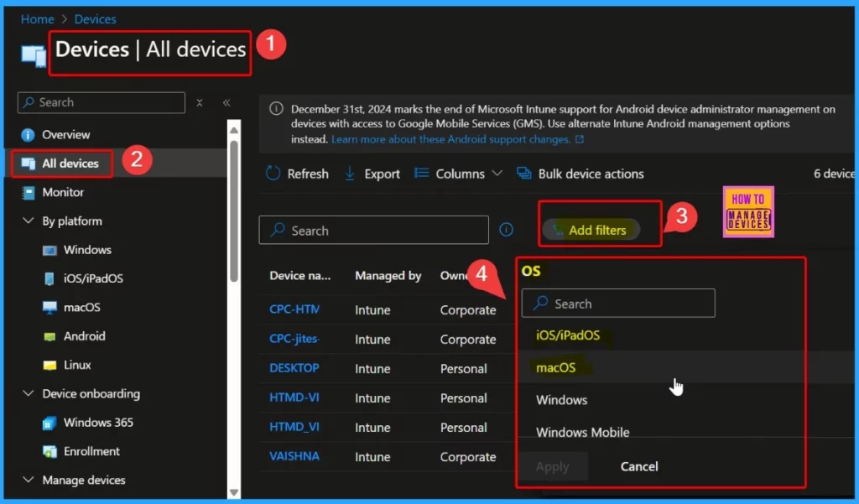The image size is (859, 504).
Task: Open device HTMD-VI link
Action: click(x=294, y=397)
